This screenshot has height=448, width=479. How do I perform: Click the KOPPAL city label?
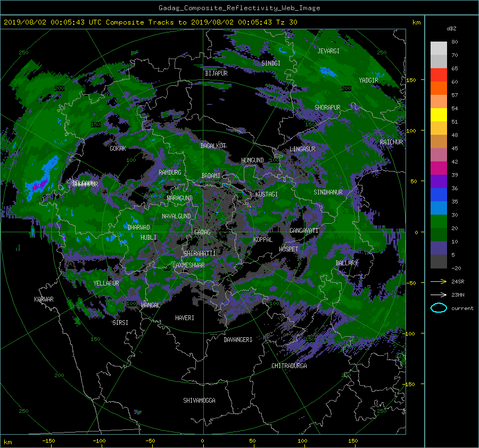pyautogui.click(x=263, y=239)
